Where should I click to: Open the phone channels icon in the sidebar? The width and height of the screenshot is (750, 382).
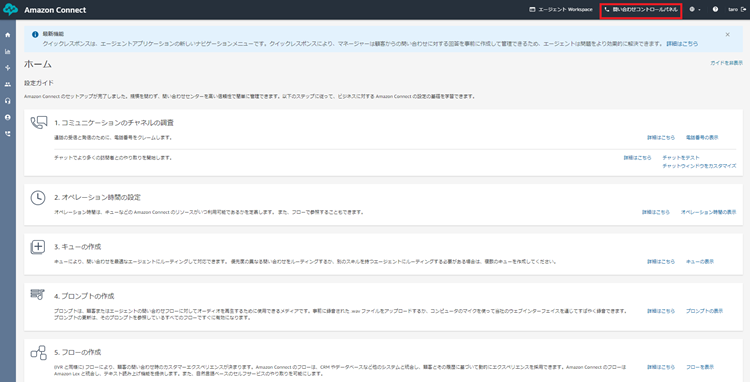point(8,134)
